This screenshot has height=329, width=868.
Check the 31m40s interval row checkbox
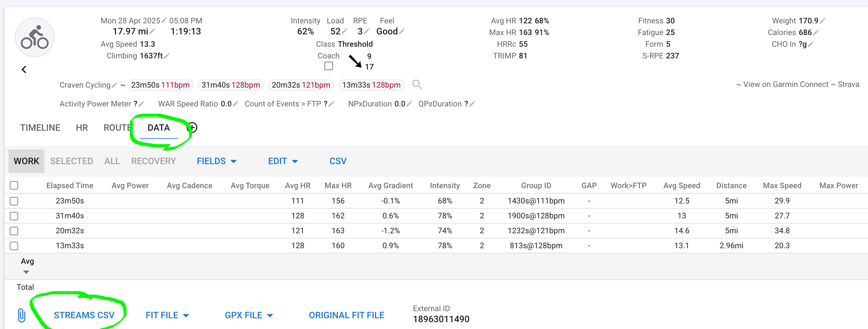[x=14, y=216]
